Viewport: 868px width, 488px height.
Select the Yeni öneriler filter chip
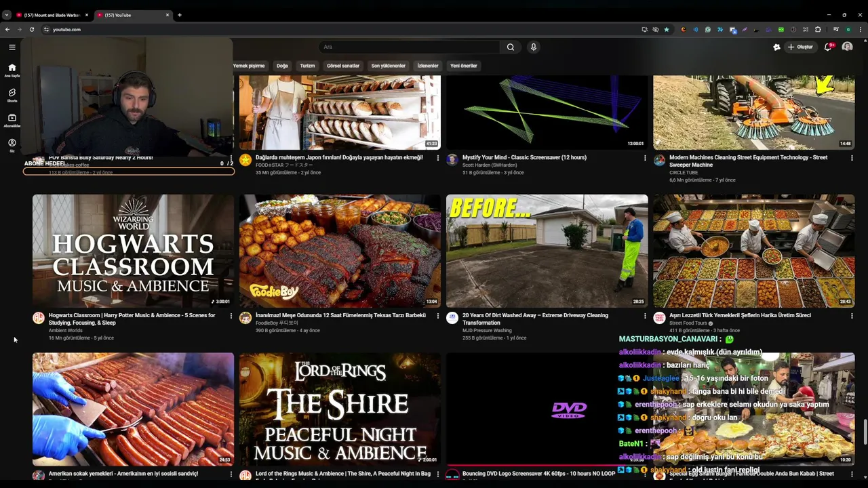click(x=464, y=66)
